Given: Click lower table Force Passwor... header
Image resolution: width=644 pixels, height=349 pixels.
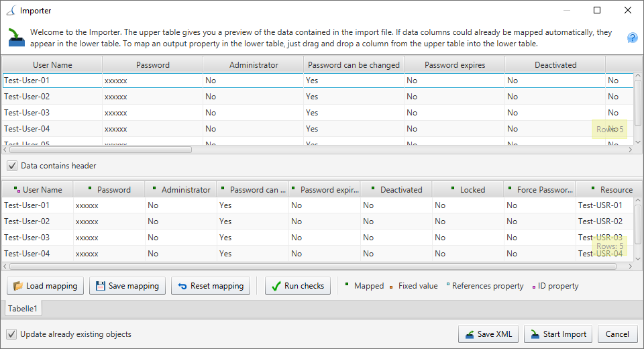Looking at the screenshot, I should pyautogui.click(x=539, y=189).
